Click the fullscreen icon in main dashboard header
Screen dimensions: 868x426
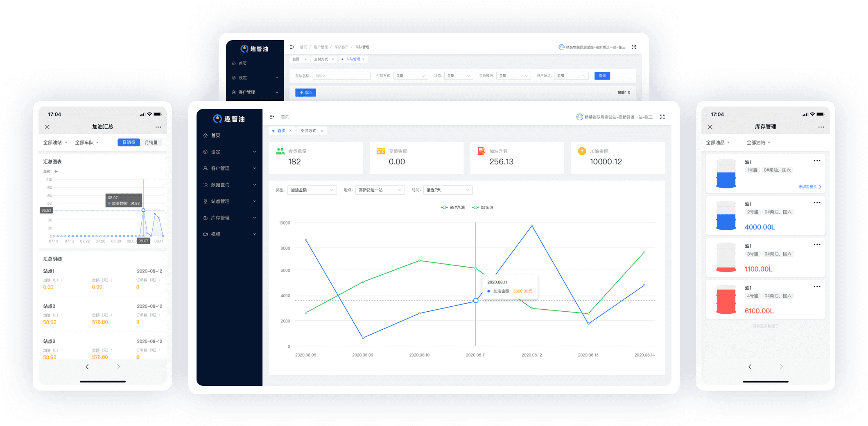point(662,117)
